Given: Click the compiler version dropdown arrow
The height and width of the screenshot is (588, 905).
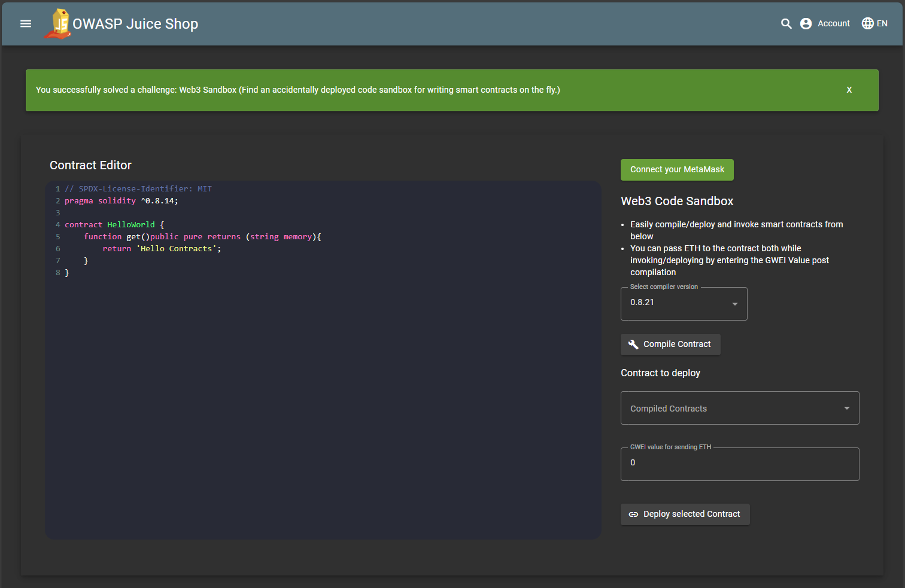Looking at the screenshot, I should click(x=734, y=304).
